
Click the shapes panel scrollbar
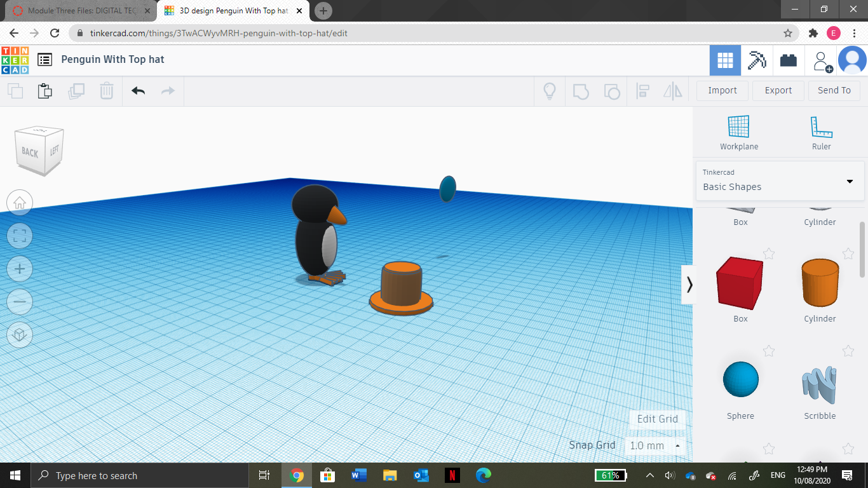tap(862, 249)
